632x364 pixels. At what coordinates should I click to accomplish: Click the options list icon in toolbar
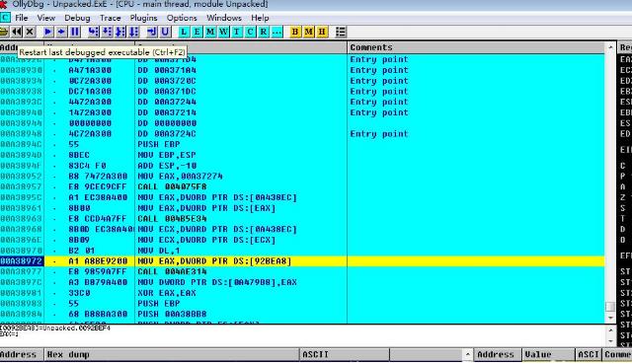(341, 32)
